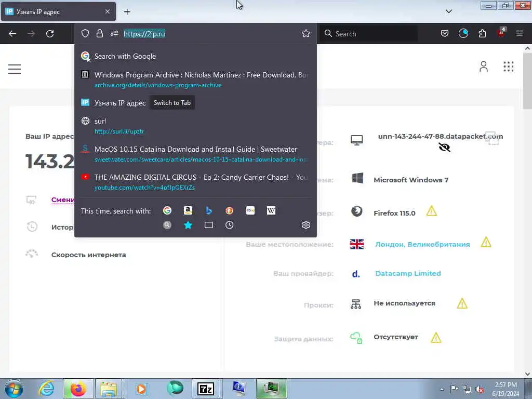Search only in Bookmarks star icon
The width and height of the screenshot is (532, 399).
pos(188,225)
